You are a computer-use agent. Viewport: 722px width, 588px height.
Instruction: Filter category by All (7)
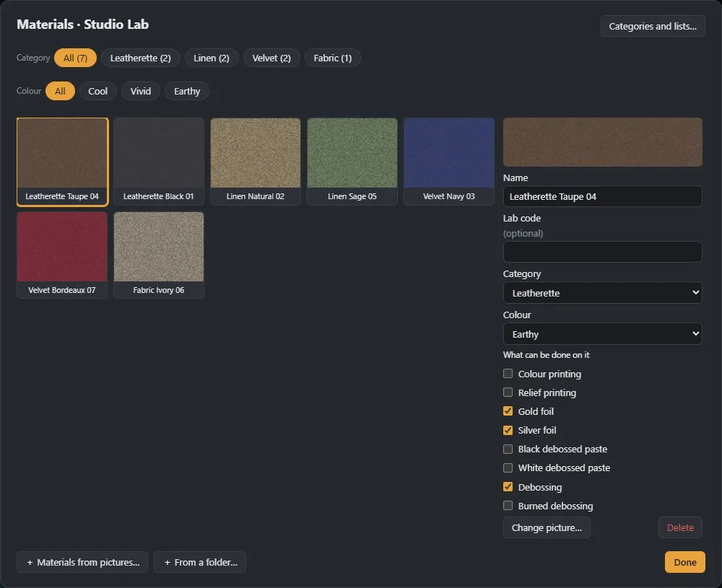[75, 58]
